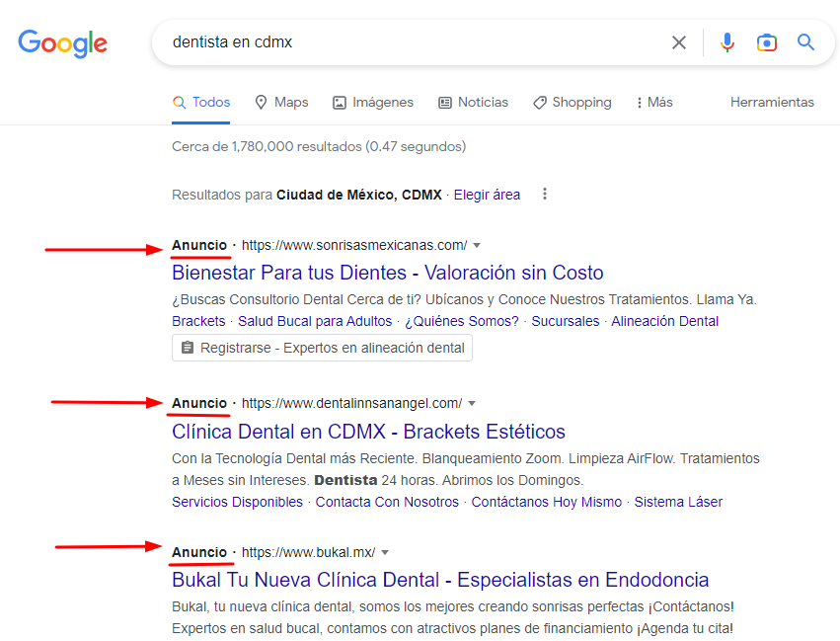The width and height of the screenshot is (840, 641).
Task: Clear the search box with the X icon
Action: [x=679, y=42]
